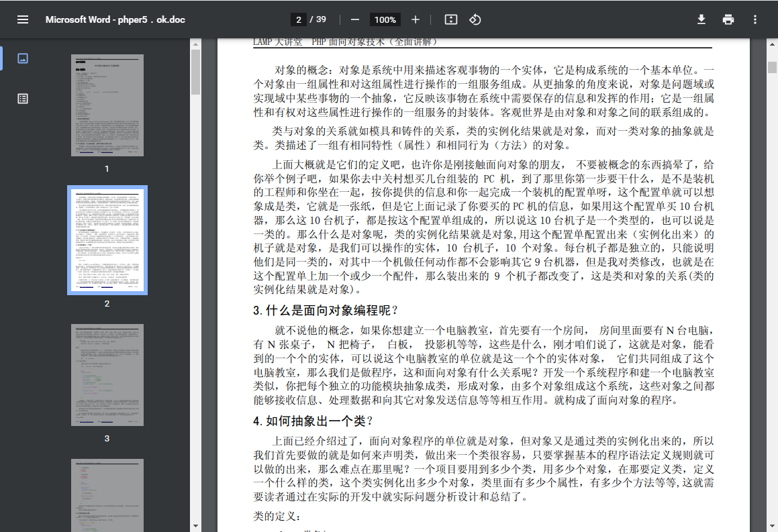778x532 pixels.
Task: Click the document scrollbar thumb
Action: [x=772, y=68]
